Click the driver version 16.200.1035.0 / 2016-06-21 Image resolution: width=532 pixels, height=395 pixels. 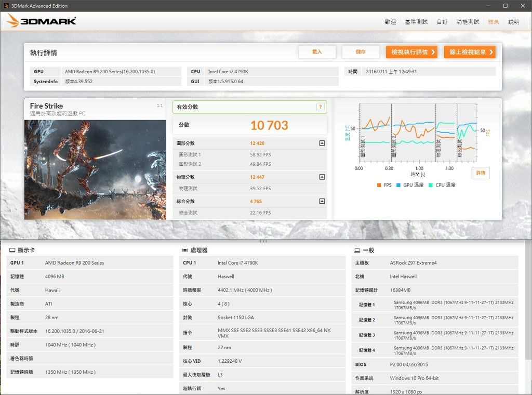click(x=75, y=331)
